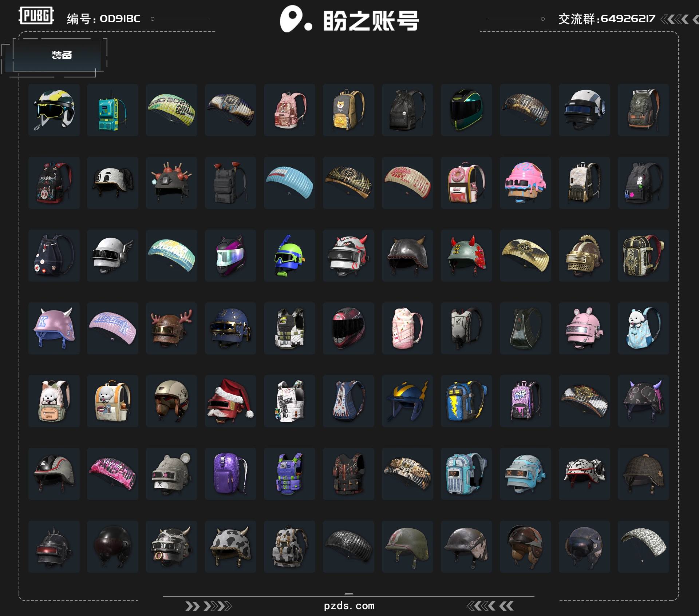Select the dark red motorcycle helmet

(348, 328)
